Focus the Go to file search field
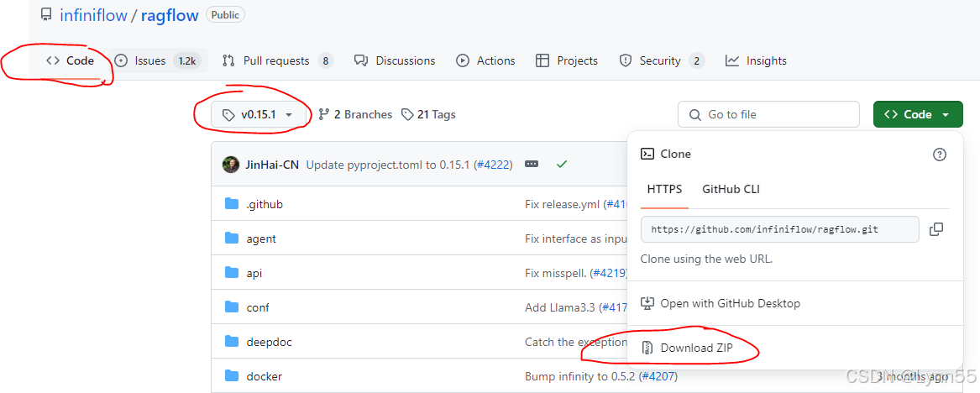Screen dimensions: 980x393 768,115
